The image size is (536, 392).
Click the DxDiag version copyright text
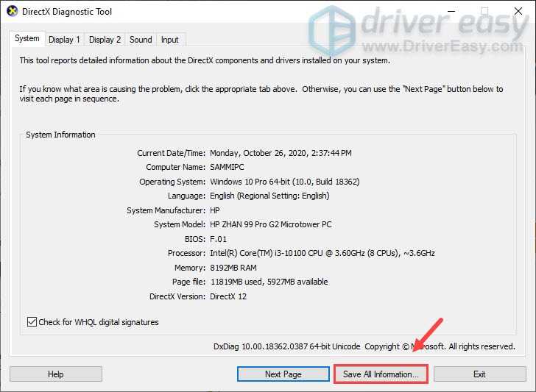pyautogui.click(x=364, y=346)
